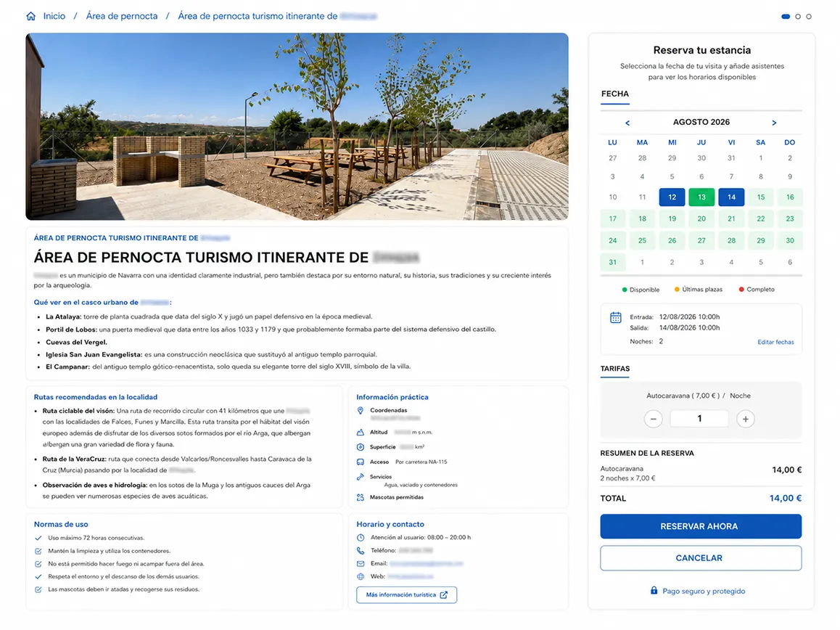Select August 14 in the calendar
Screen dimensions: 840x630
731,197
